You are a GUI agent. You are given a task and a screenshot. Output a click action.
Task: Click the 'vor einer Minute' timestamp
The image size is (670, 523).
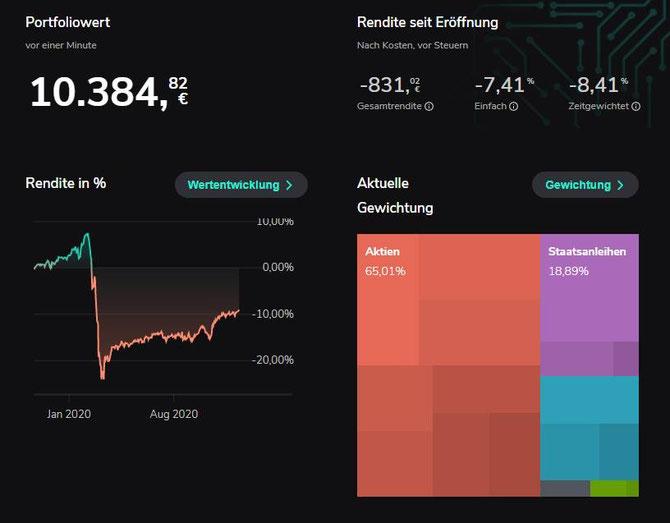61,45
